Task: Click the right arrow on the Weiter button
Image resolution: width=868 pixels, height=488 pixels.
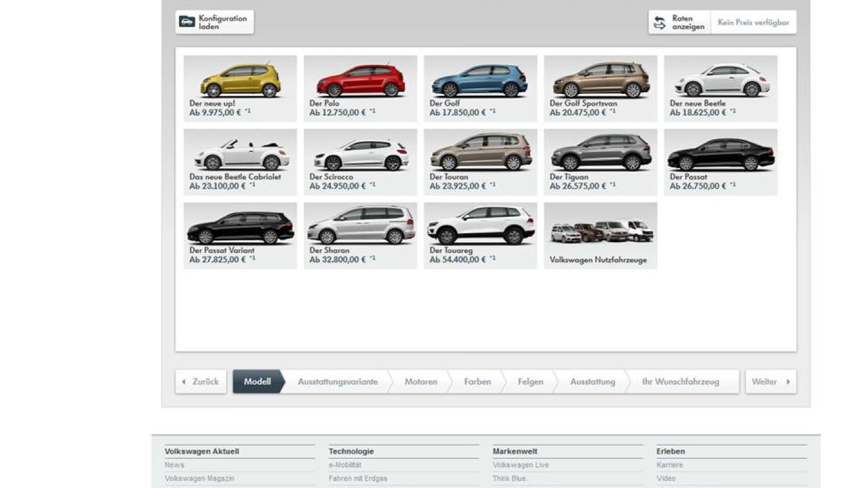Action: pyautogui.click(x=788, y=381)
